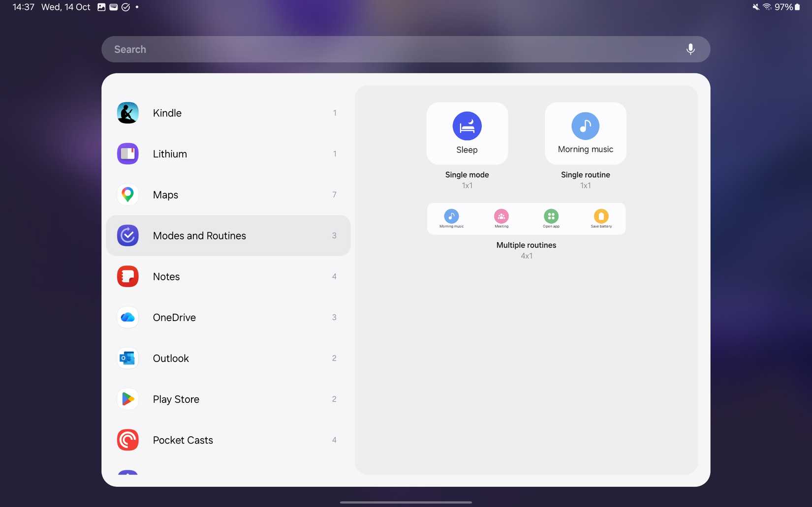The height and width of the screenshot is (507, 812).
Task: Tap the Save battery routine icon
Action: click(601, 216)
